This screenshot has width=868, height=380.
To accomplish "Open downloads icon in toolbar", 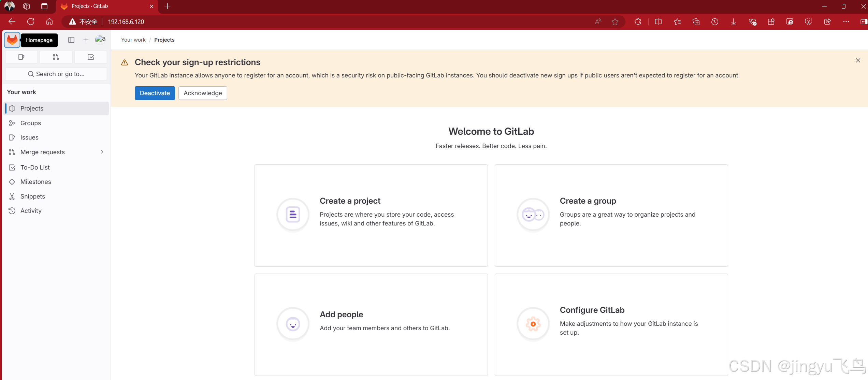I will [734, 21].
